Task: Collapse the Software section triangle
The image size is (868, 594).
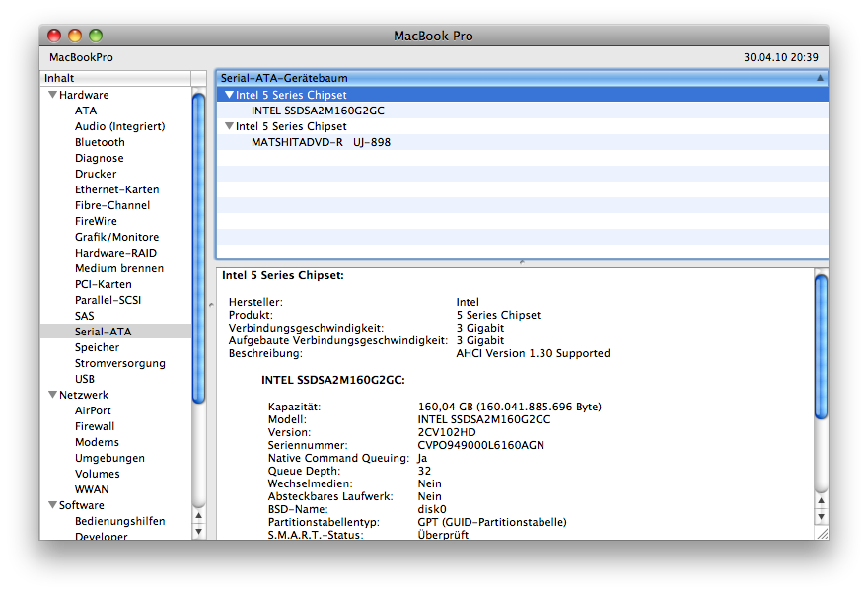Action: click(x=52, y=505)
